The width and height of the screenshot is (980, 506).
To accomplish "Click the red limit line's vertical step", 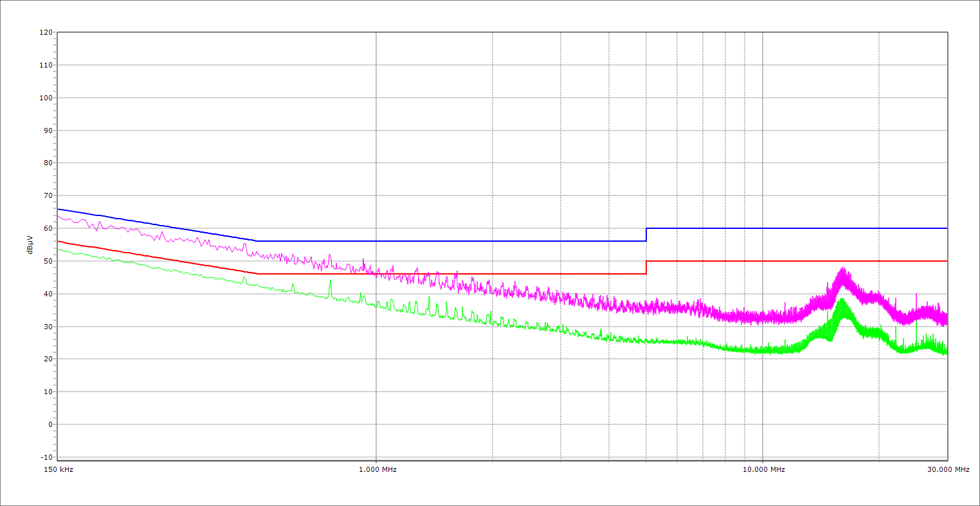I will point(646,267).
